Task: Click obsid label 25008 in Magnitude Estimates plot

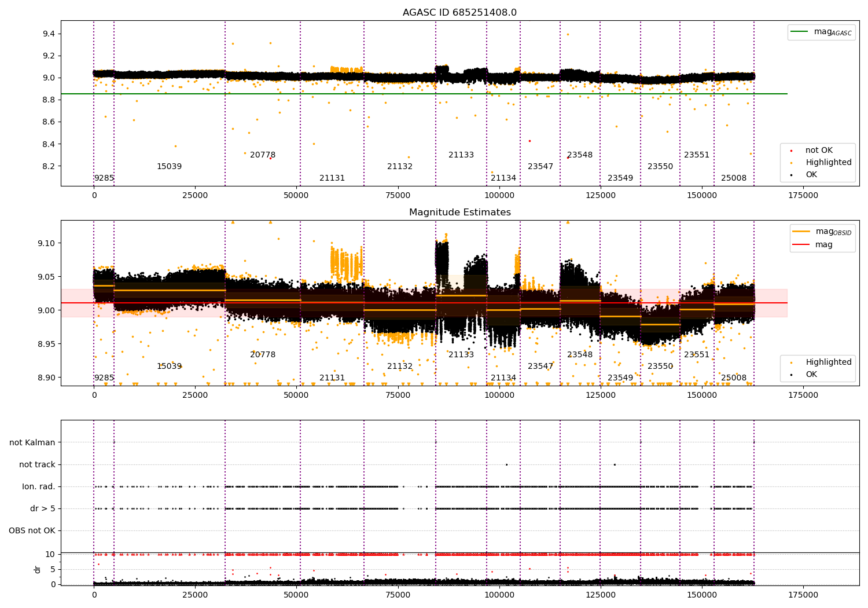Action: coord(734,378)
